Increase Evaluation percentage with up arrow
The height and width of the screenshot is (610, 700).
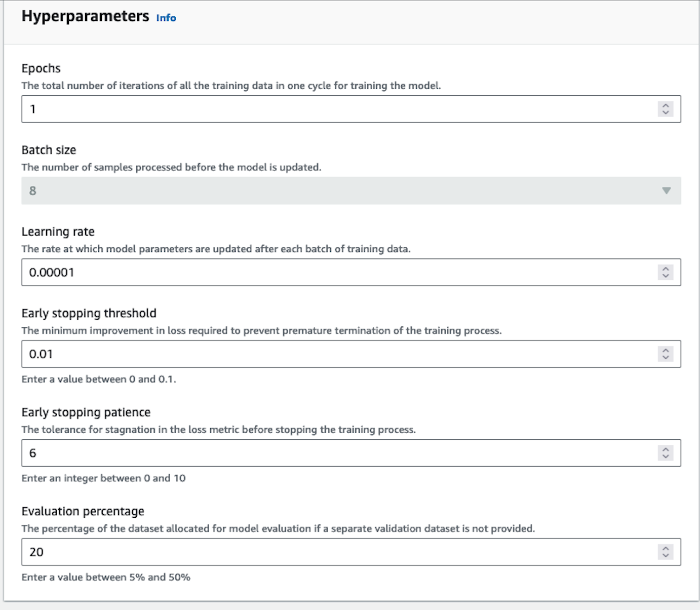[666, 548]
